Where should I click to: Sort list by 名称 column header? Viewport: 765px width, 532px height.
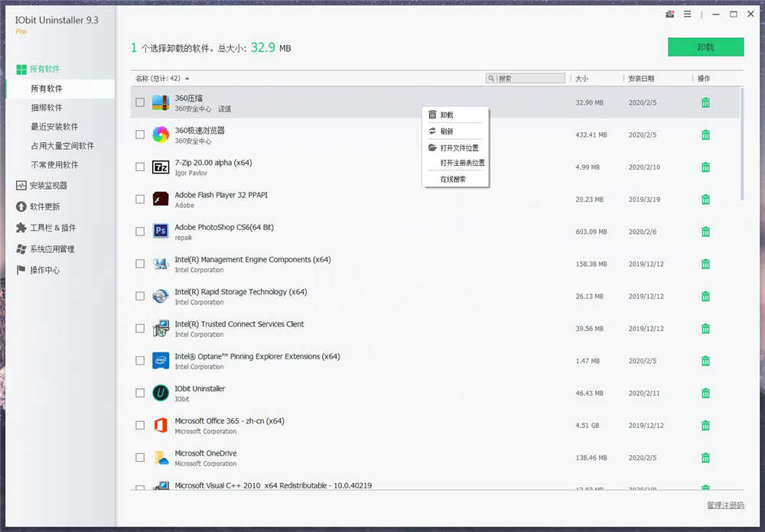(x=158, y=78)
